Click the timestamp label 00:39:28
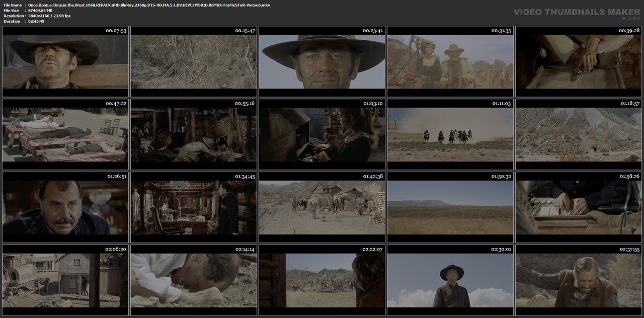 629,31
